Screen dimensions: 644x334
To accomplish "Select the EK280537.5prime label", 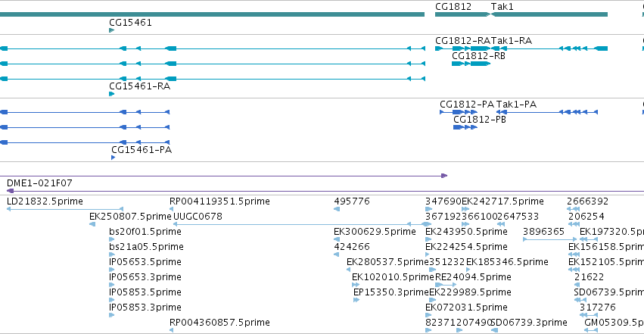I will 387,262.
